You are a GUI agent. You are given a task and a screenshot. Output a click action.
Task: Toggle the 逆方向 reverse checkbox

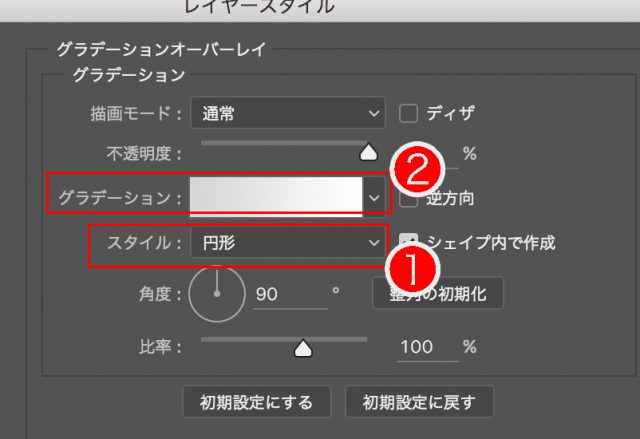408,198
